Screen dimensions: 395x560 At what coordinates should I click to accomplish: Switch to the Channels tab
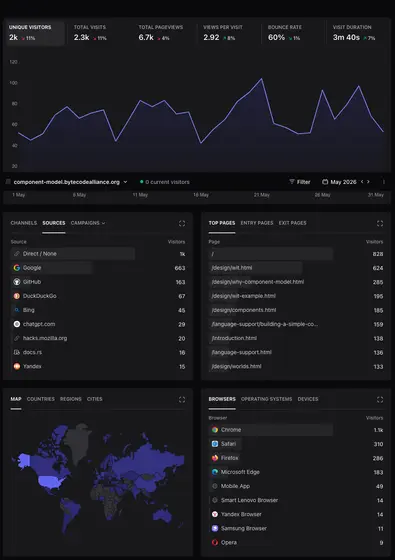[24, 223]
